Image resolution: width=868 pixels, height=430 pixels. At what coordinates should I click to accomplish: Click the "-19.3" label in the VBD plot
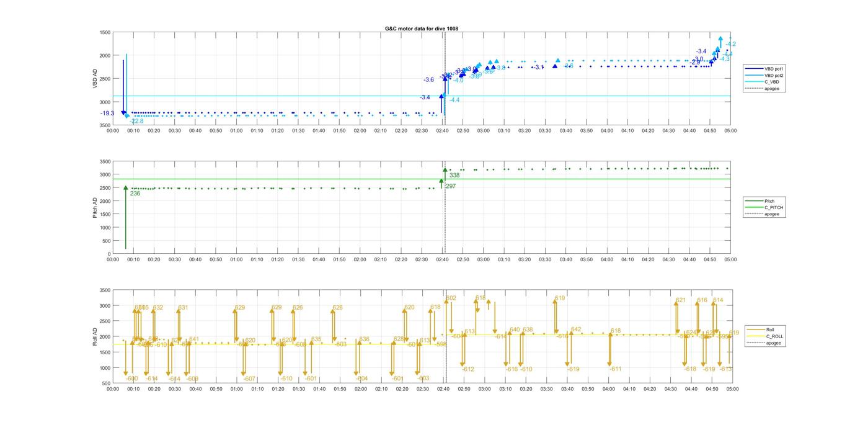coord(107,114)
